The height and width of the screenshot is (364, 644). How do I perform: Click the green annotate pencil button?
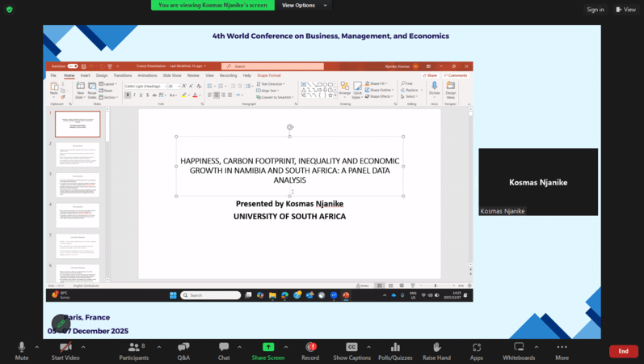click(x=61, y=324)
